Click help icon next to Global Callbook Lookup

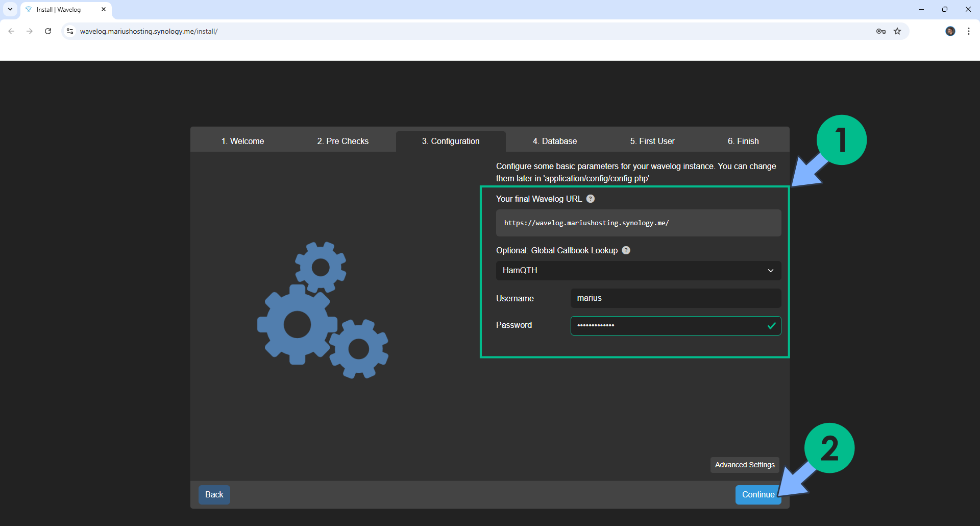coord(626,250)
